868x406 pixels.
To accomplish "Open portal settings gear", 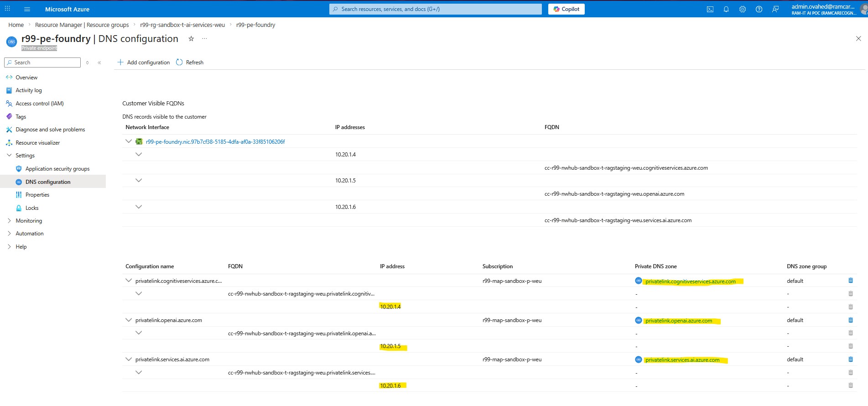I will pyautogui.click(x=743, y=9).
